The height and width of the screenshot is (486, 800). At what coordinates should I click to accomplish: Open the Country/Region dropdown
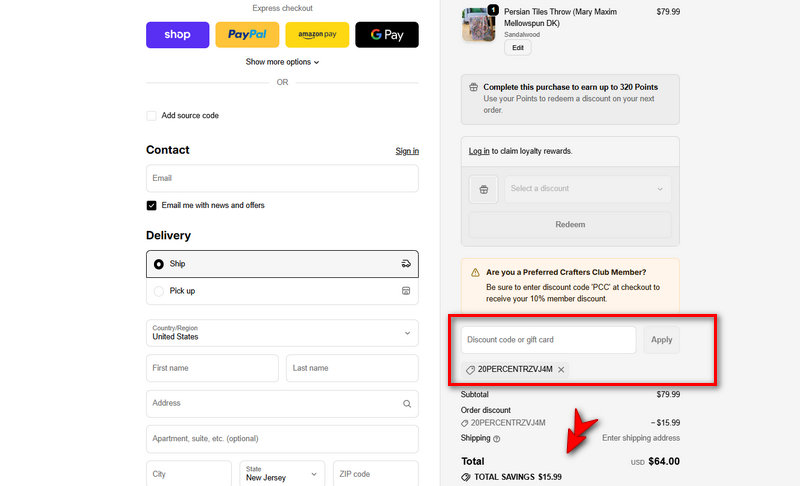point(282,332)
